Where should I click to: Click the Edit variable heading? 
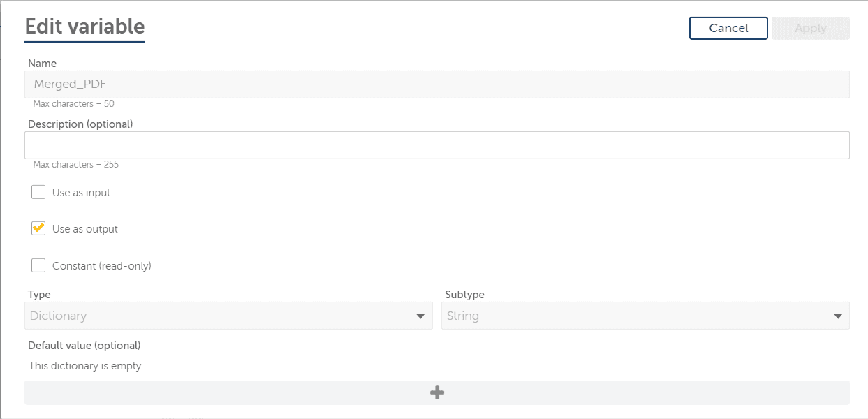(x=84, y=27)
